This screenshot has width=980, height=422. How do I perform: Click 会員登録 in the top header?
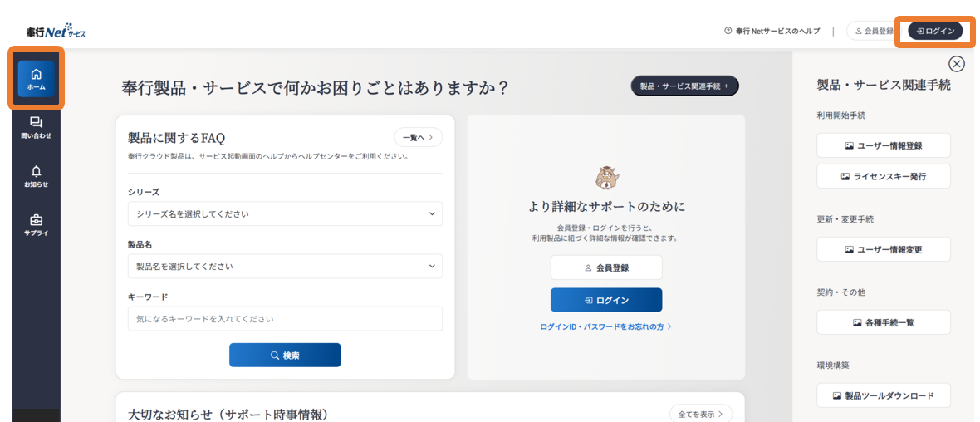tap(874, 31)
